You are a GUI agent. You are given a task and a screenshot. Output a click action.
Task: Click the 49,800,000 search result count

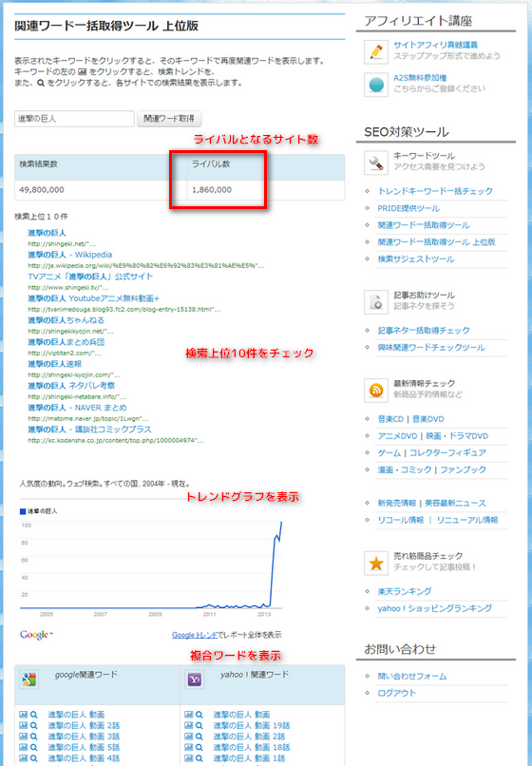click(x=42, y=190)
